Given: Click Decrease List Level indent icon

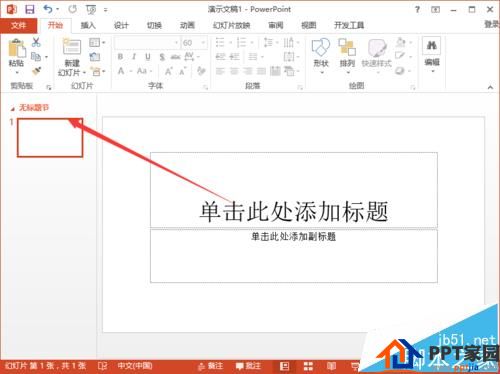Looking at the screenshot, I should pyautogui.click(x=221, y=57).
